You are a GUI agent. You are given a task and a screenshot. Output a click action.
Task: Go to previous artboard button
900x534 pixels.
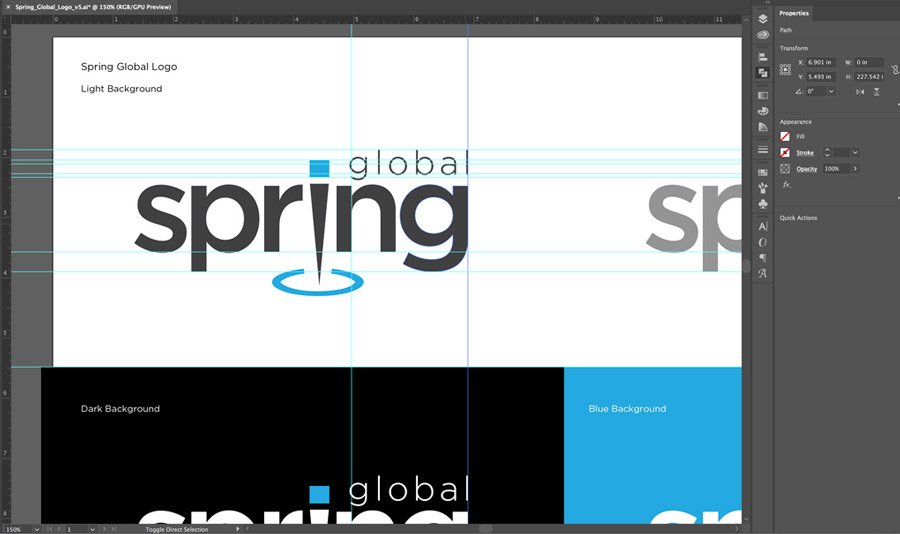[x=59, y=529]
